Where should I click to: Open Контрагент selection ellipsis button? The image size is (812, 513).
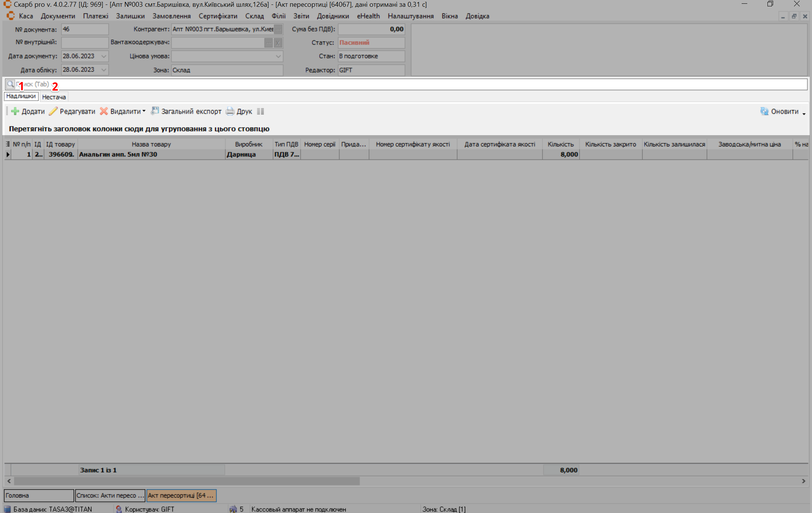[x=278, y=29]
